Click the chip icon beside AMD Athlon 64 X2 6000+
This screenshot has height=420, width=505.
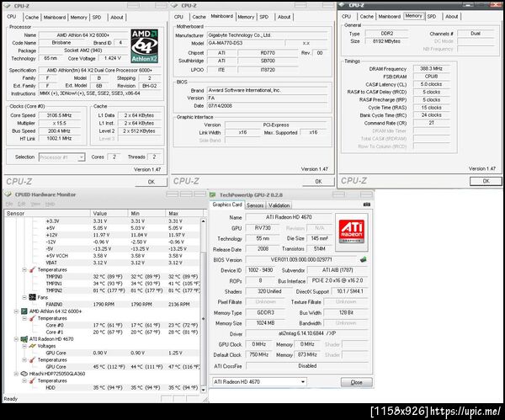click(x=24, y=311)
